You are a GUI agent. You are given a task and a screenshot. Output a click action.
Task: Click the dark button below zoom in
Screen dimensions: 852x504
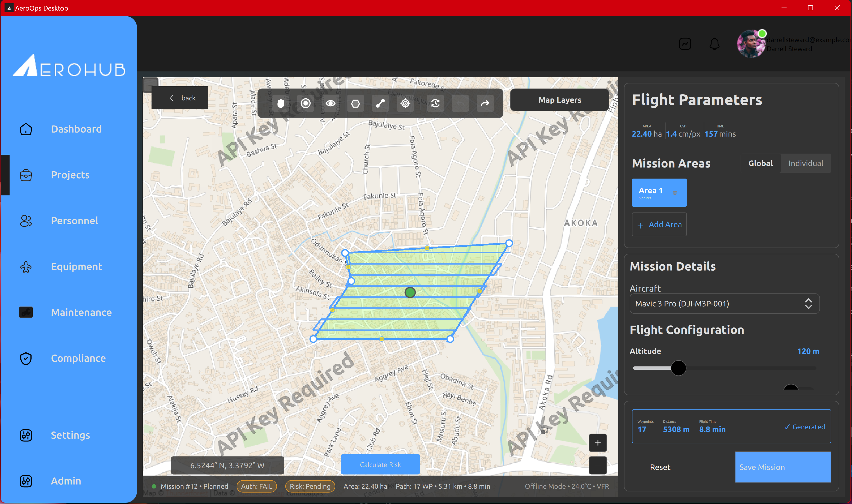[598, 465]
